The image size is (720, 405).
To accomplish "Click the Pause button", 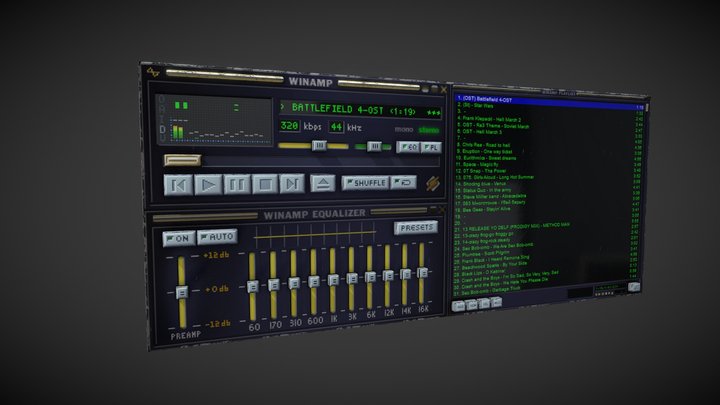I will click(236, 185).
